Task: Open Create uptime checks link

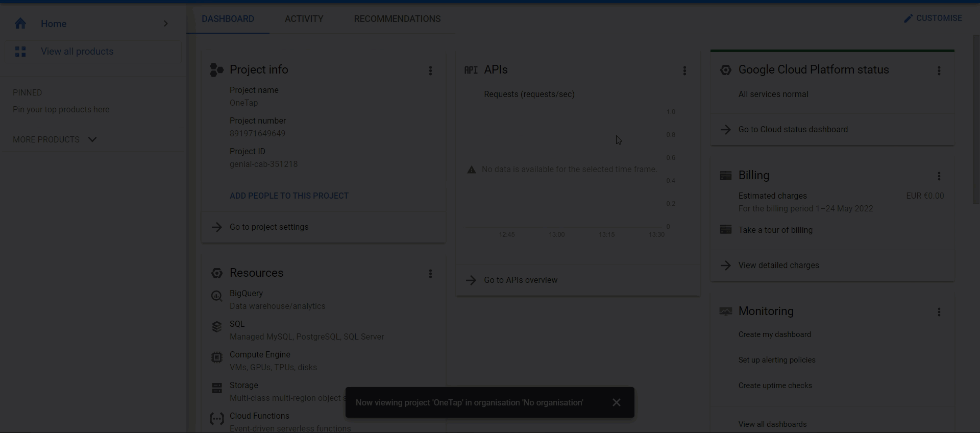Action: pyautogui.click(x=775, y=386)
